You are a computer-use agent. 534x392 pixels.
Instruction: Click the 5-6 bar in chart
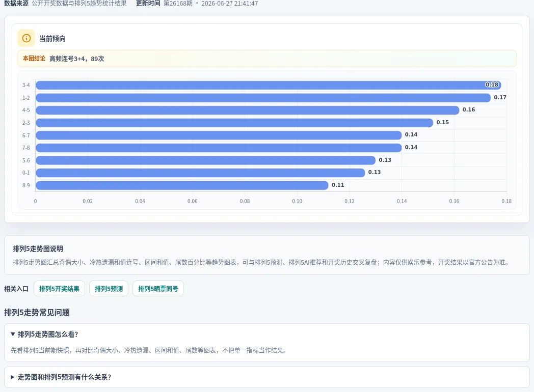click(x=206, y=160)
